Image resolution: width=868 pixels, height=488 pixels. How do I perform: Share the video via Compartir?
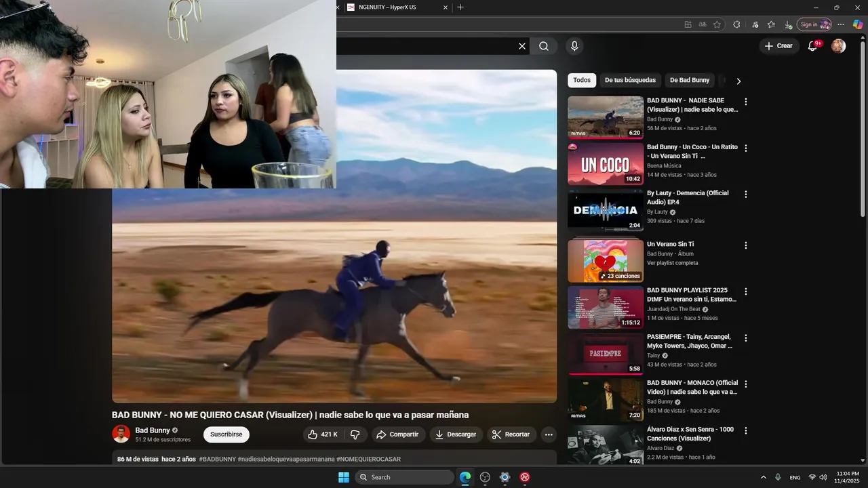398,434
